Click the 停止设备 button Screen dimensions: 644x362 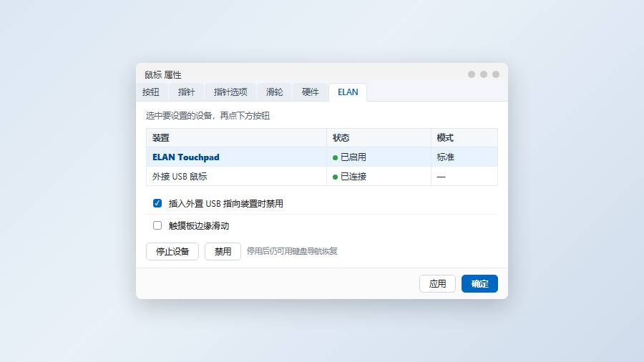point(172,251)
